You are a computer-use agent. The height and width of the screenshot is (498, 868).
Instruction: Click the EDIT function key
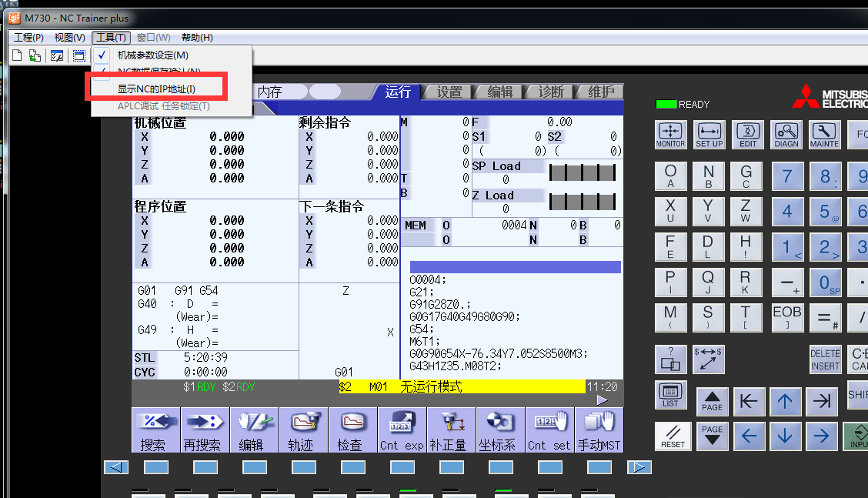748,135
